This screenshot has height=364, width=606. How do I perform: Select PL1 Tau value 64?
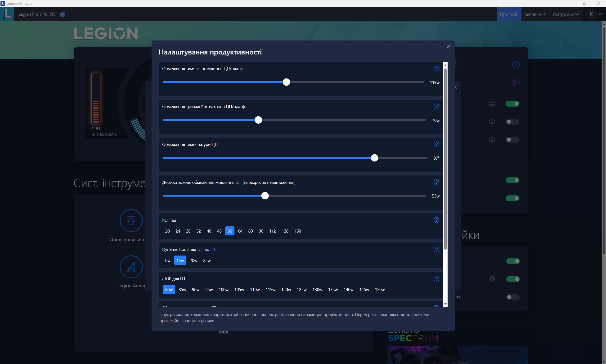click(x=240, y=231)
